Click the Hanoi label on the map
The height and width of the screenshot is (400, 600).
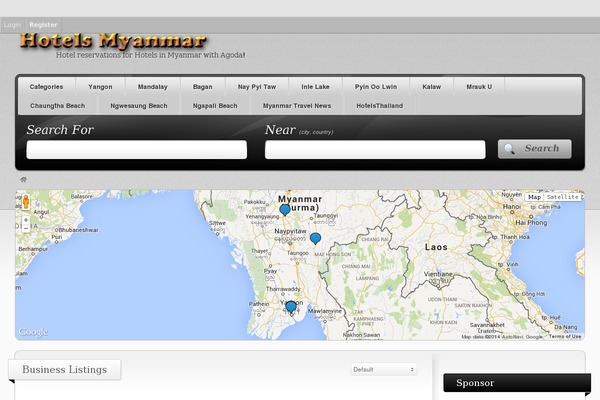(x=512, y=207)
